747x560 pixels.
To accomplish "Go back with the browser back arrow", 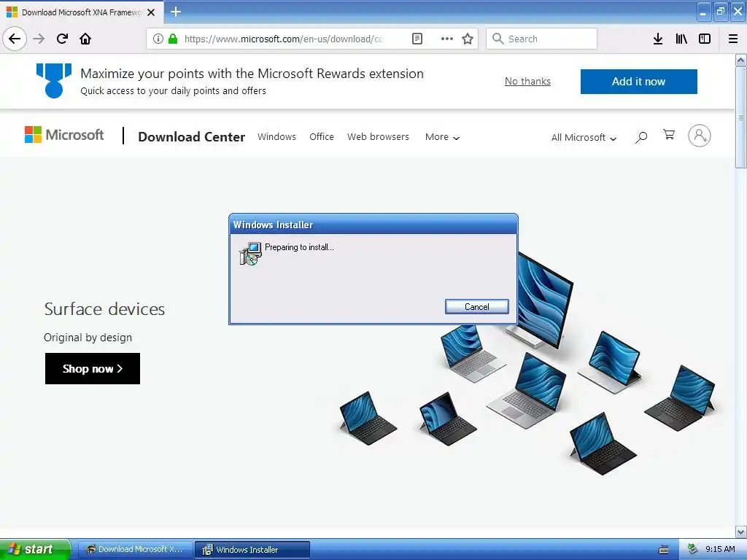I will pyautogui.click(x=15, y=39).
